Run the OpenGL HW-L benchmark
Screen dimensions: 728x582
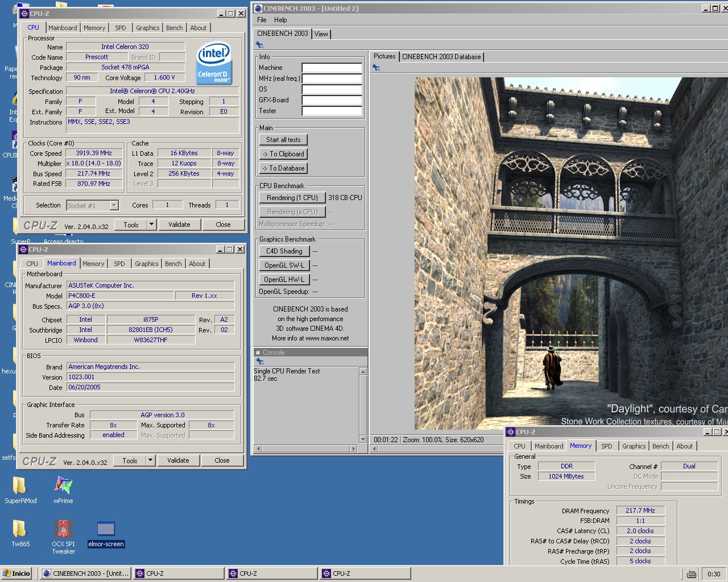click(x=284, y=280)
